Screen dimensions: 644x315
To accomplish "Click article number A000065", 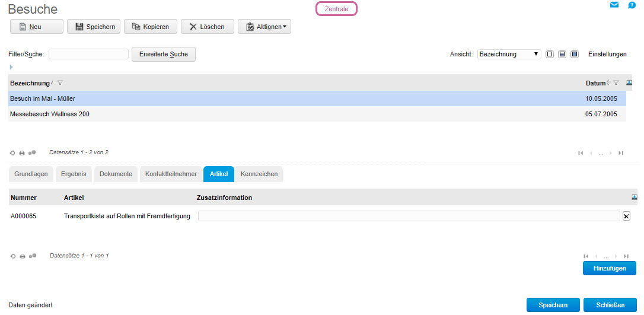I will click(x=23, y=217).
